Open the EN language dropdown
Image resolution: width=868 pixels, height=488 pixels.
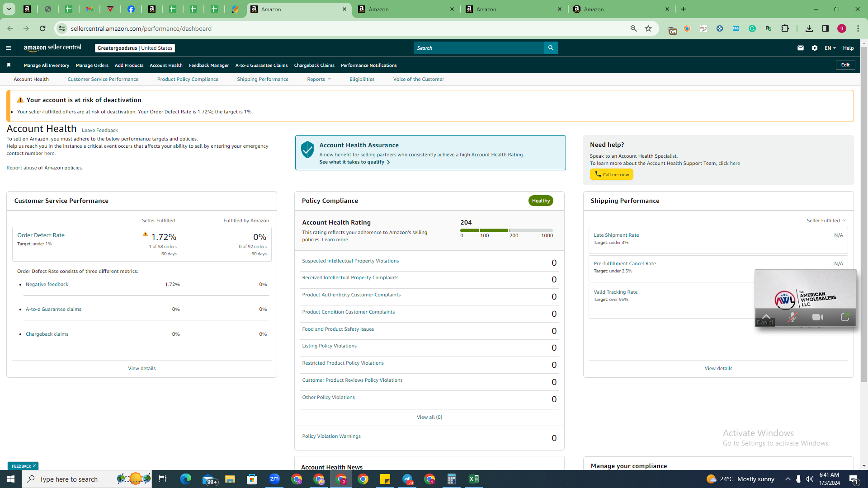(830, 48)
